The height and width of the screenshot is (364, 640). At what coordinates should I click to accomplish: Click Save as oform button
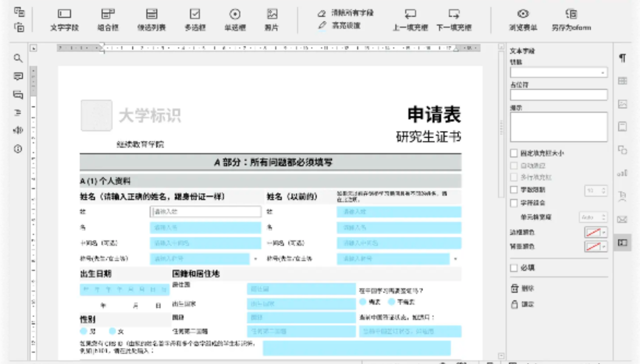click(x=571, y=20)
